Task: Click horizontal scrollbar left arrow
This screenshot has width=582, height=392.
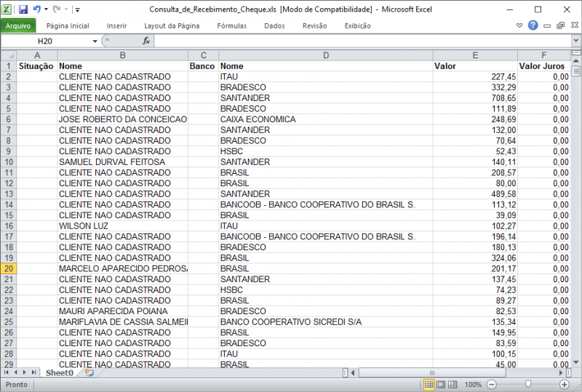Action: pos(353,372)
